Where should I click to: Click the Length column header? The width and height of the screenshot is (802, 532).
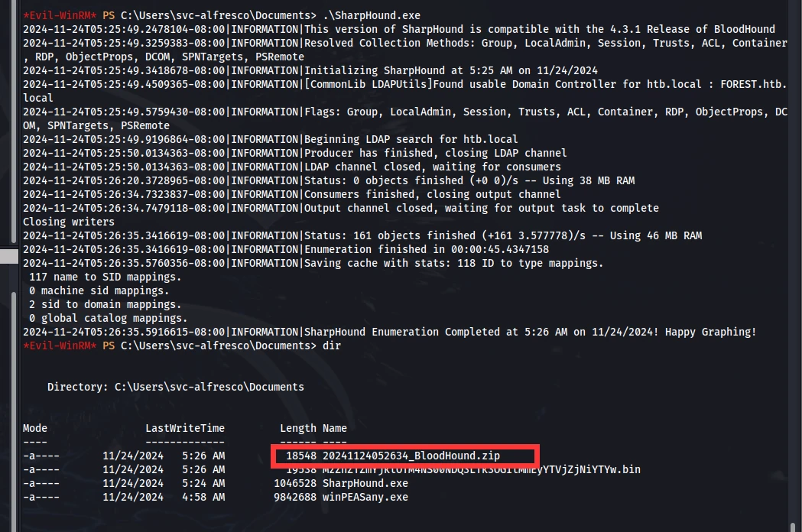coord(298,428)
